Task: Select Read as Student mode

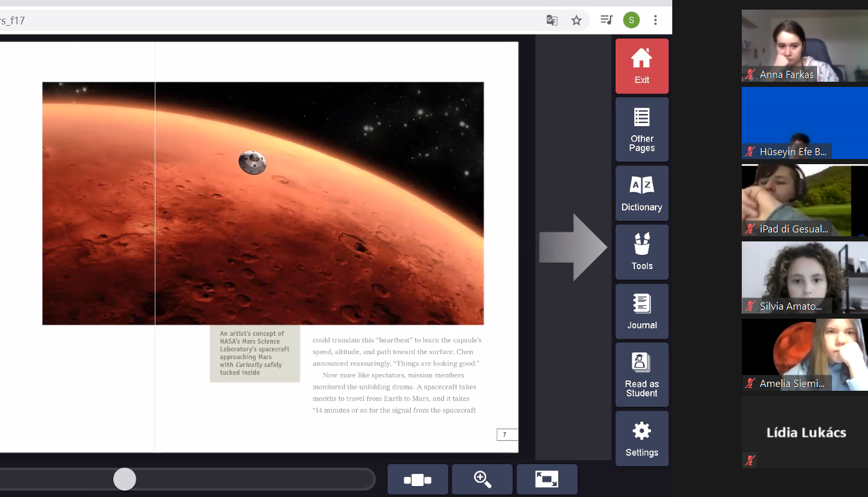Action: pyautogui.click(x=641, y=373)
